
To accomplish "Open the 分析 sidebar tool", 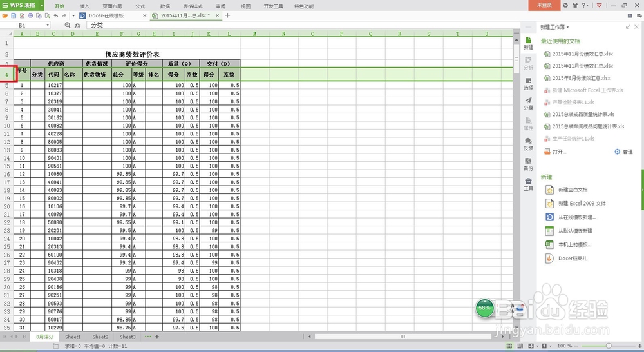I will [528, 63].
